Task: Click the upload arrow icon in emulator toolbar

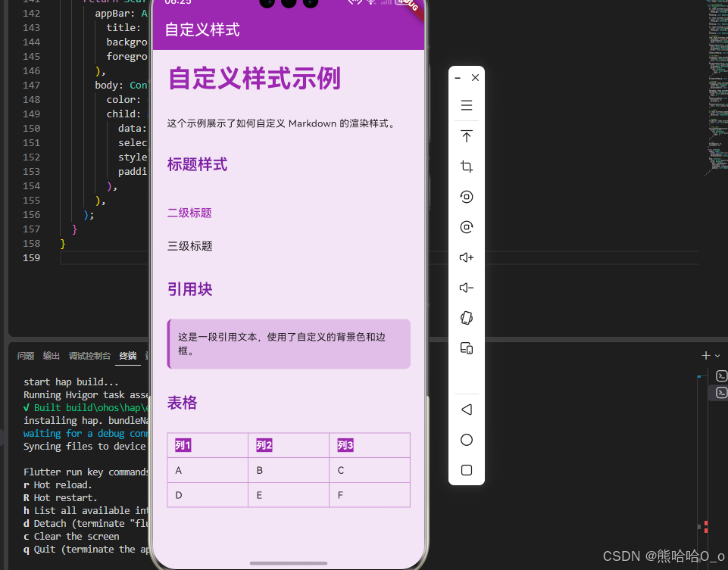Action: [x=466, y=136]
